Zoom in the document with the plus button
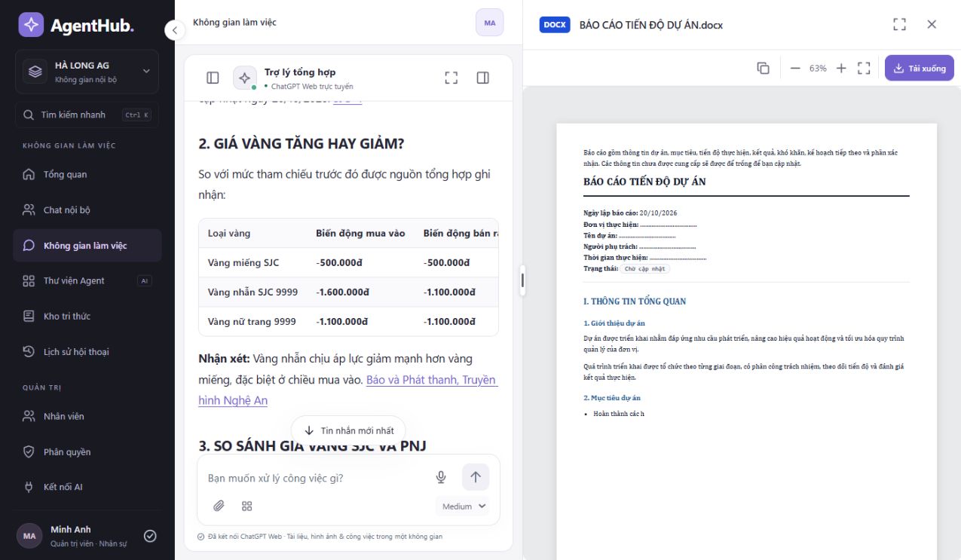 [841, 68]
